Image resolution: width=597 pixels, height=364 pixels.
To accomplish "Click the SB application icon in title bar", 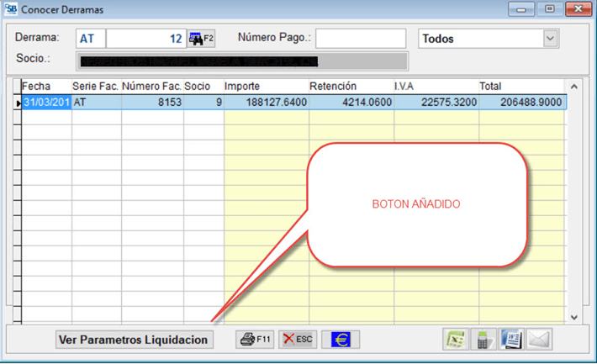I will (11, 8).
